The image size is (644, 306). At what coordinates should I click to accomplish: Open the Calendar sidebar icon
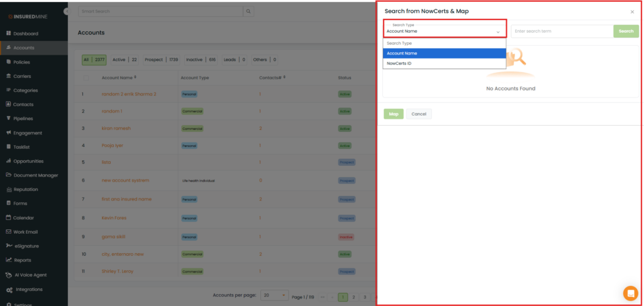(x=9, y=217)
